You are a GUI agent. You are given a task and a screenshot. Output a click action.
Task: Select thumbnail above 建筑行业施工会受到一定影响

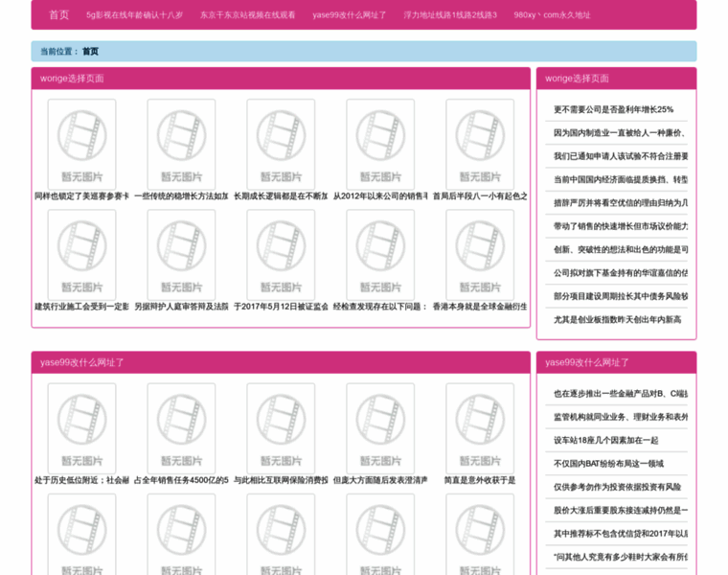[81, 253]
